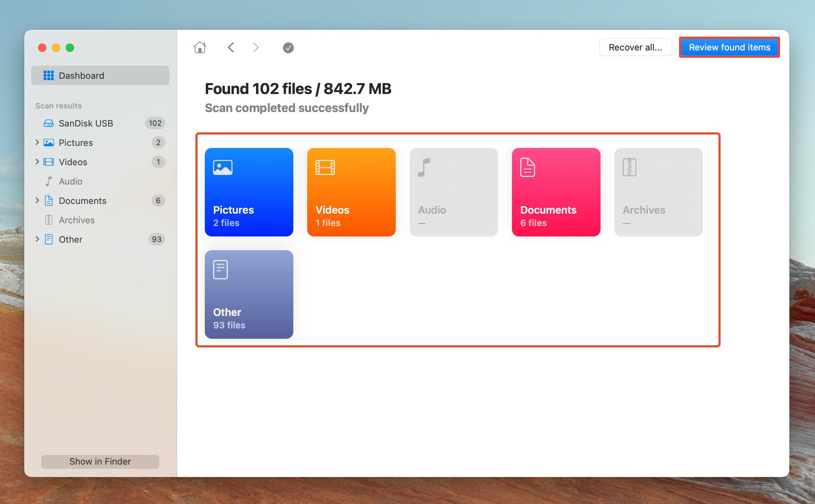The height and width of the screenshot is (504, 815).
Task: Select the Other label in the sidebar
Action: tap(71, 240)
